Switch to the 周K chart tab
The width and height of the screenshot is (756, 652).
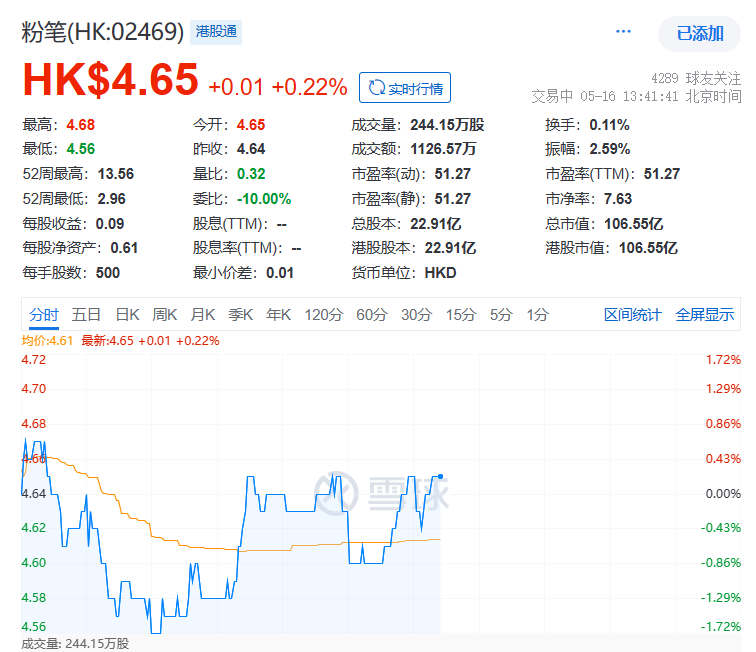(165, 315)
